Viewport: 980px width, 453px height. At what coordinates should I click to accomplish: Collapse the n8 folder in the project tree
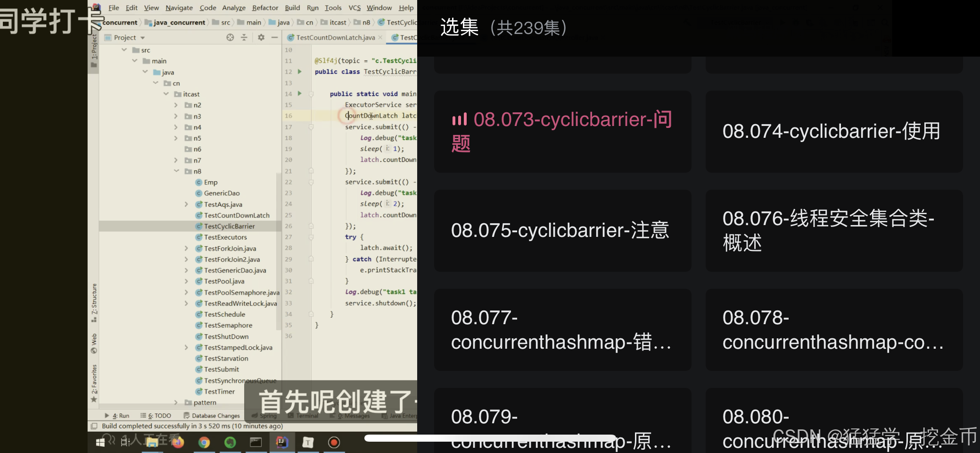coord(177,171)
